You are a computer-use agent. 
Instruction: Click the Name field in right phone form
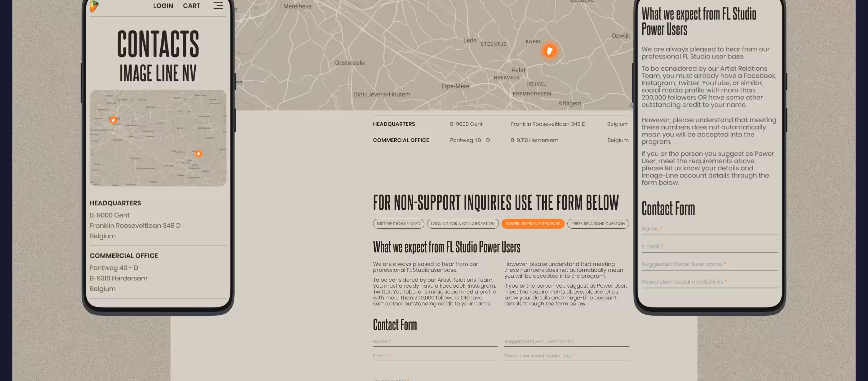point(710,229)
